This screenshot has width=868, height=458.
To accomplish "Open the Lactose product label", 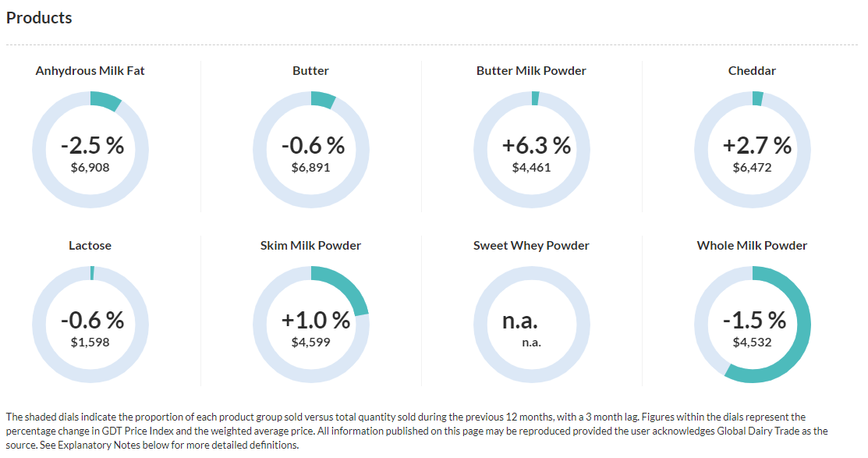I will 90,246.
